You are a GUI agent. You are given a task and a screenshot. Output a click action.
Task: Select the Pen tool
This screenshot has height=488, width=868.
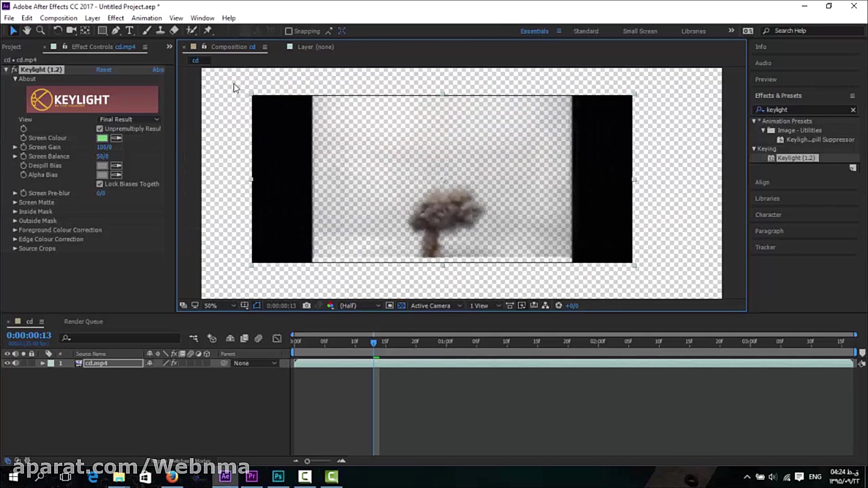coord(116,30)
